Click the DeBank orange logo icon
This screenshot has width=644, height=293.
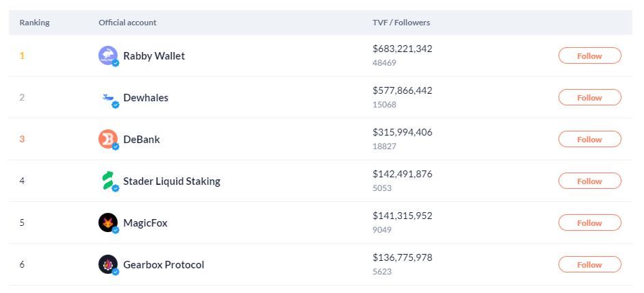pos(108,139)
